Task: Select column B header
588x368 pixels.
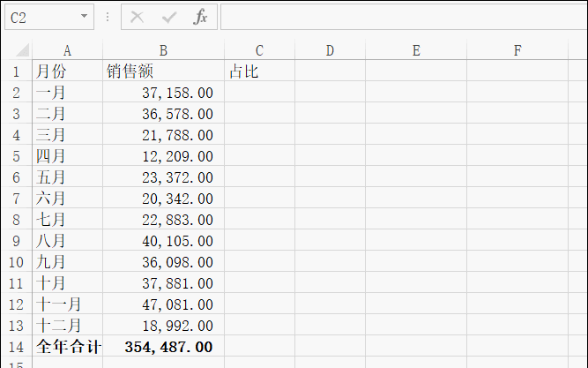Action: click(163, 50)
